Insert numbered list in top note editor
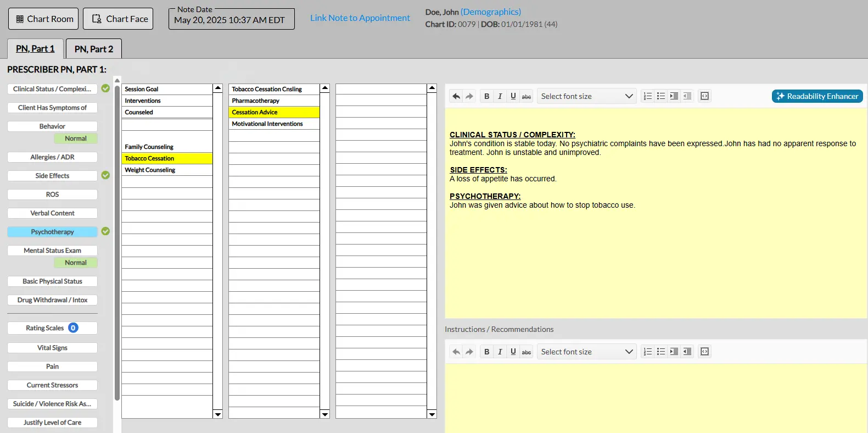Image resolution: width=868 pixels, height=433 pixels. (x=648, y=96)
